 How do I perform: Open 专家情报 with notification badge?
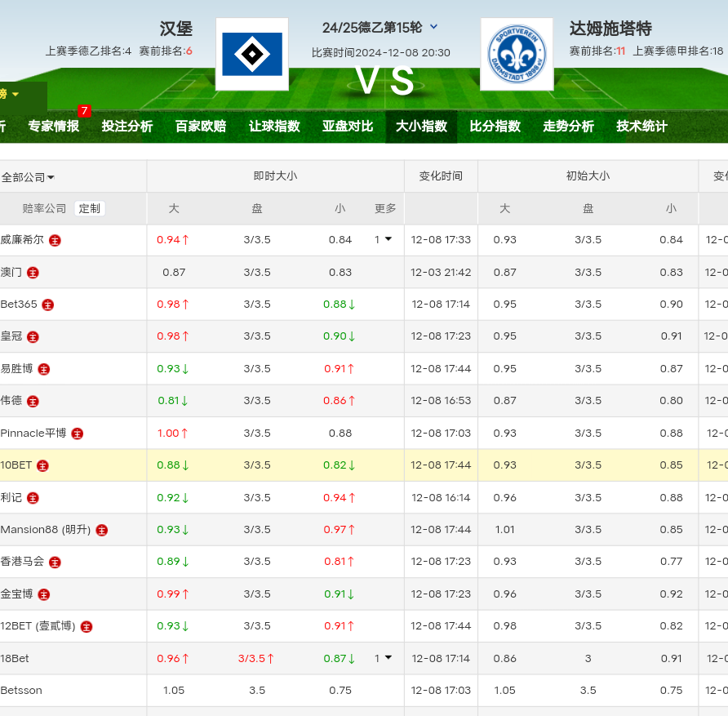[54, 127]
